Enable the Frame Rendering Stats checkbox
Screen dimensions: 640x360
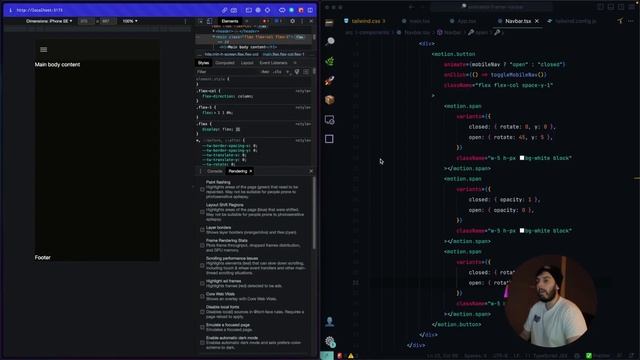point(202,245)
